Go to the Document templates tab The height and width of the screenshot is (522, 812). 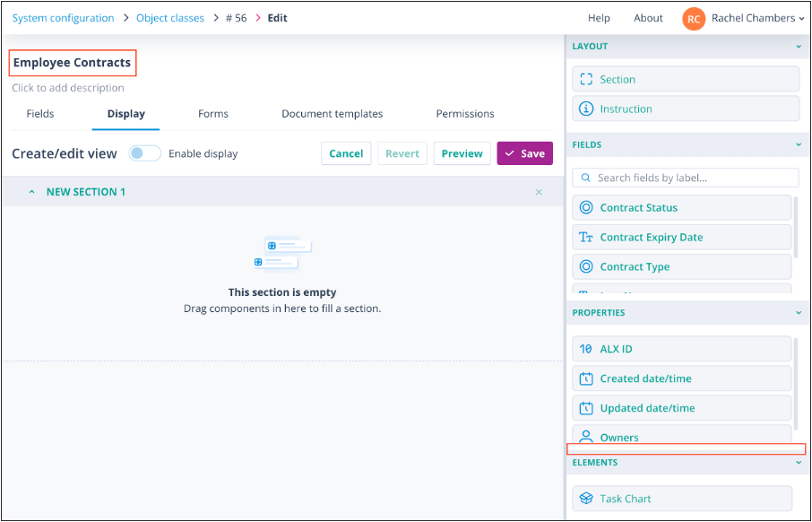[x=332, y=114]
